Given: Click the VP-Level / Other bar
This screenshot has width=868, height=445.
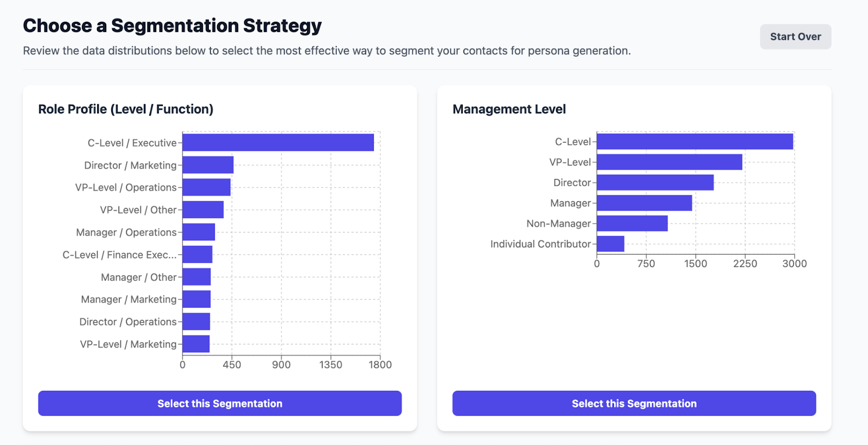Looking at the screenshot, I should [x=203, y=209].
